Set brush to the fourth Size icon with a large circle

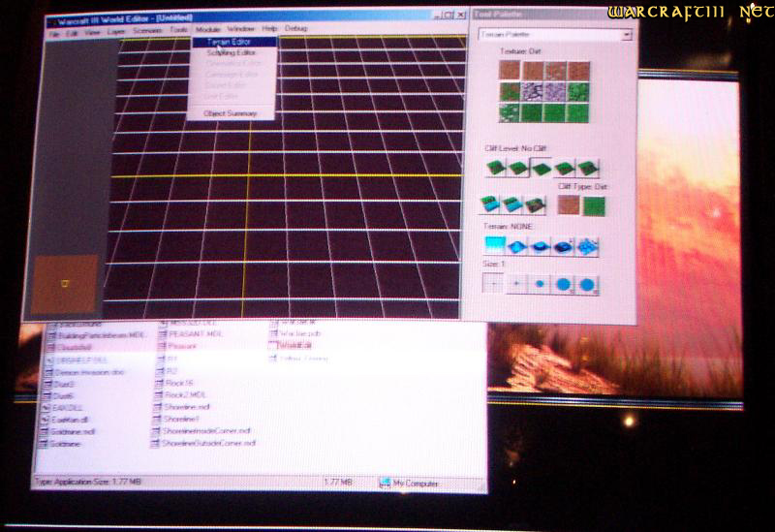point(564,284)
